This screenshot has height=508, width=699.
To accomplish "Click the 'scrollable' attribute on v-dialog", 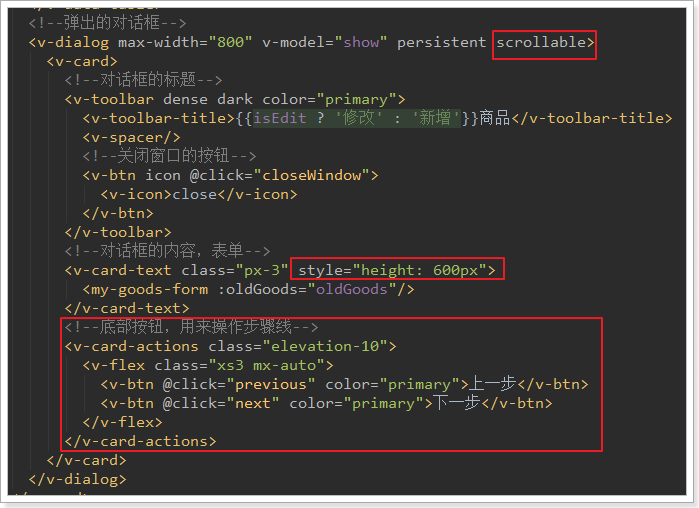I will (x=541, y=42).
